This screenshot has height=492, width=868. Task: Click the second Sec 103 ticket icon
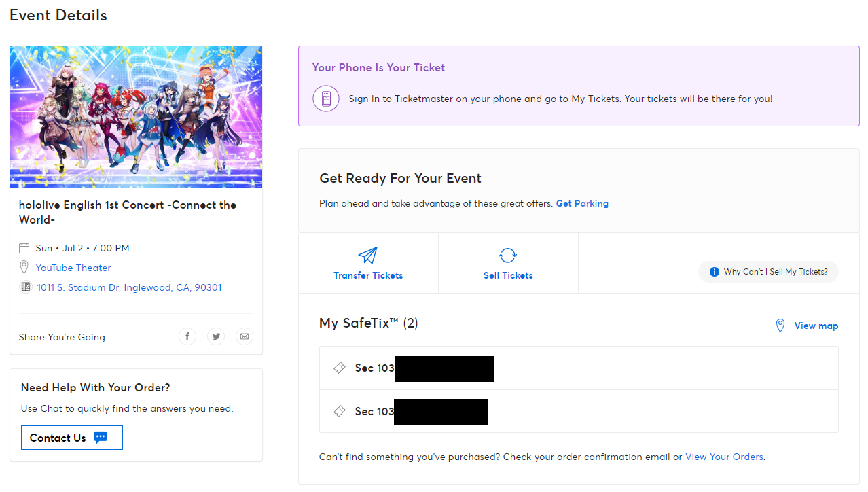pyautogui.click(x=340, y=411)
